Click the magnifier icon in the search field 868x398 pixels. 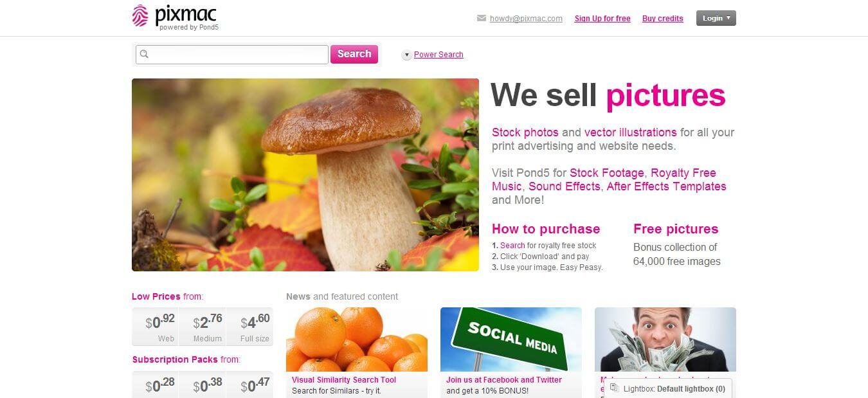[144, 54]
